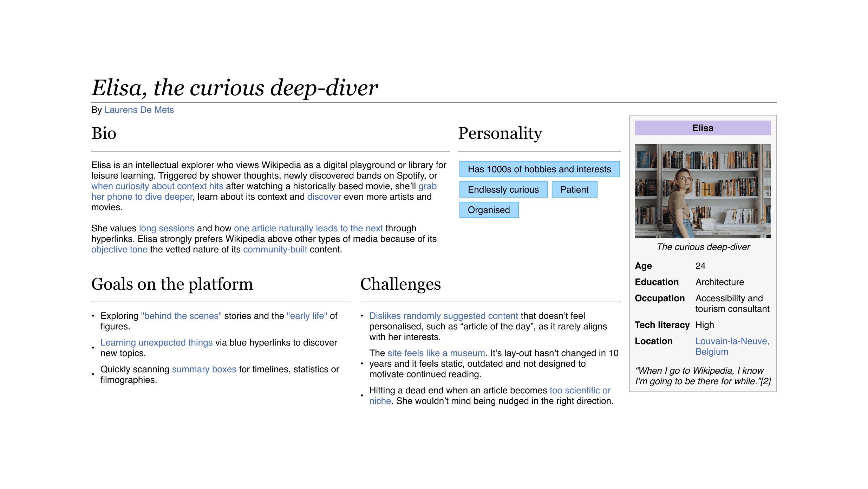Click the 'Endlessly curious' personality tag
The height and width of the screenshot is (489, 868).
click(x=503, y=190)
